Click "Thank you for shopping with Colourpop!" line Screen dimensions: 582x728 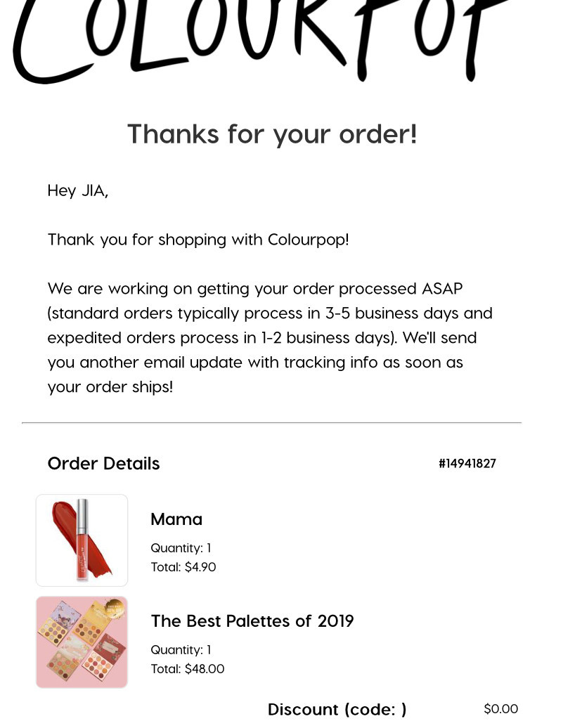pos(198,240)
